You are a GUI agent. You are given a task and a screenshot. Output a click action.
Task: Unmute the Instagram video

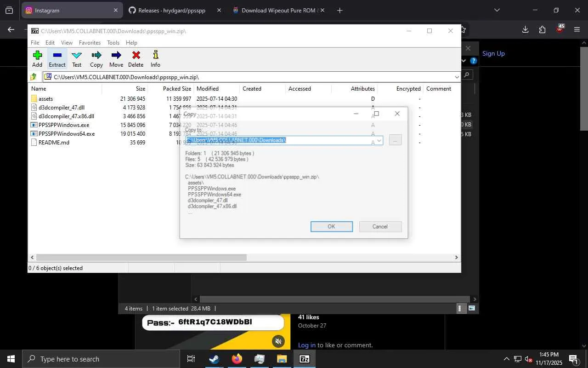coord(278,341)
